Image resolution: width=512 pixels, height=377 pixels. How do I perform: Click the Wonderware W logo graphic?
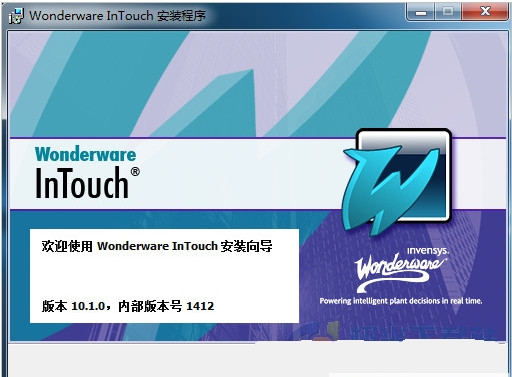click(x=397, y=182)
